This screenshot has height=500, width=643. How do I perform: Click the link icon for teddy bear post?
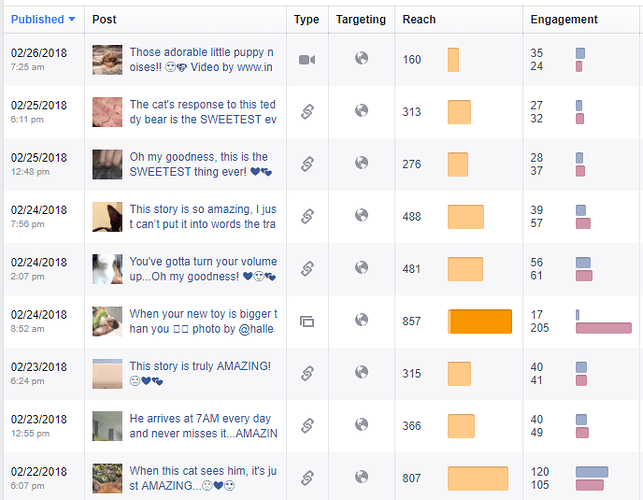307,112
